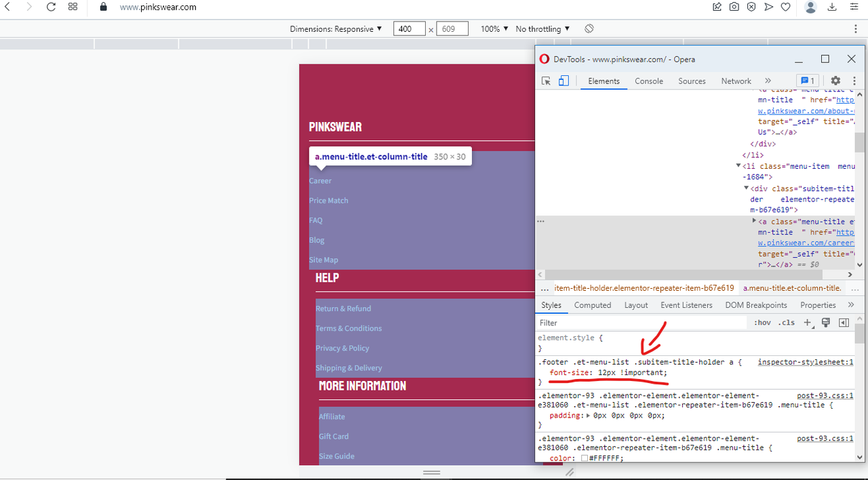
Task: Click the rendering emulation paintbrush icon
Action: coord(825,323)
